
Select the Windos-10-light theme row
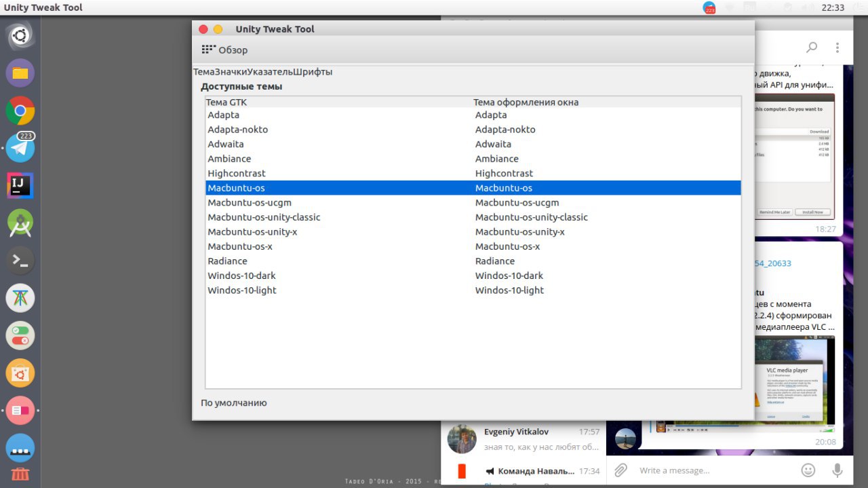point(473,290)
